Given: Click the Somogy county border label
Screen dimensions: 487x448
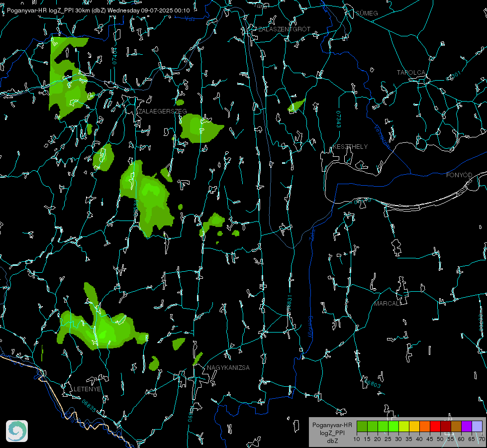Looking at the screenshot, I should tap(310, 327).
